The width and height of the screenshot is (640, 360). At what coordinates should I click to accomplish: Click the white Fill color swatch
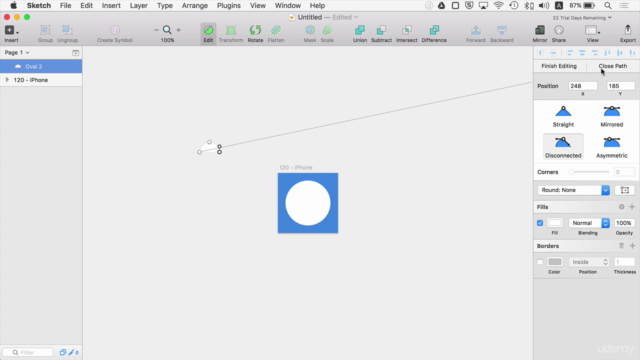[x=555, y=223]
